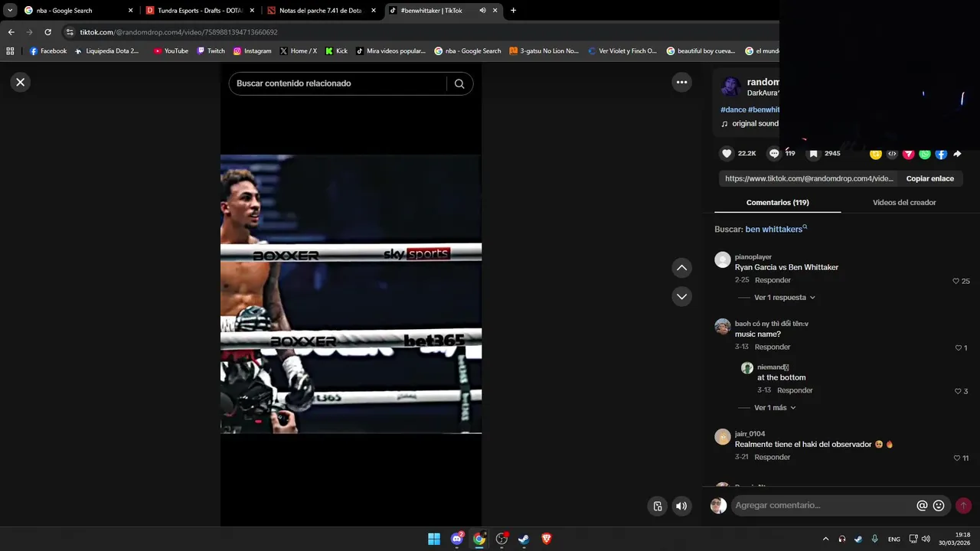The image size is (980, 551).
Task: Reply to niemand's 'at the bottom' comment
Action: [x=795, y=390]
